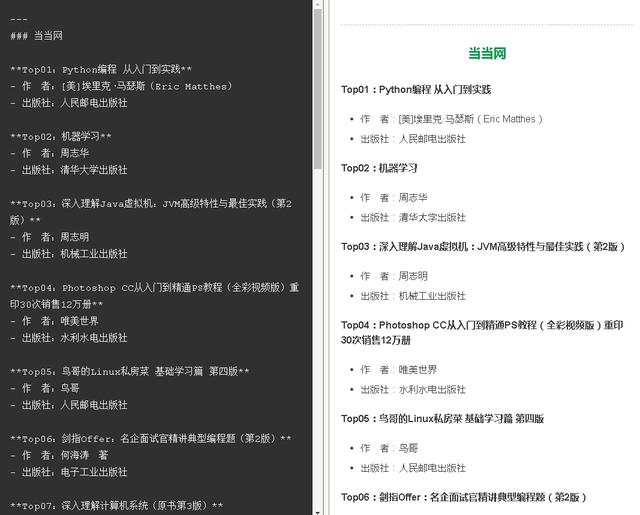Viewport: 640px width, 515px height.
Task: Click preview heading 'Top04：Photoshop CC从入门到精通'
Action: click(x=482, y=333)
